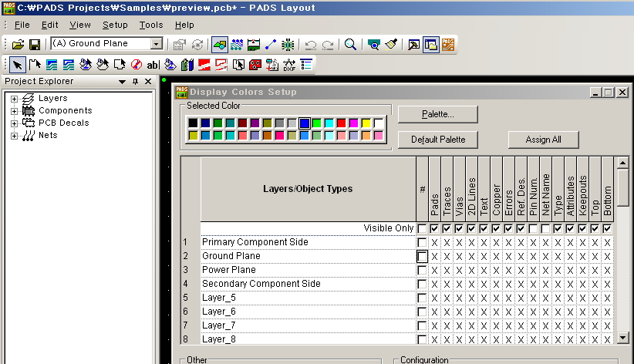Check the Power Plane layer checkbox
Viewport: 634px width, 364px height.
(x=422, y=270)
